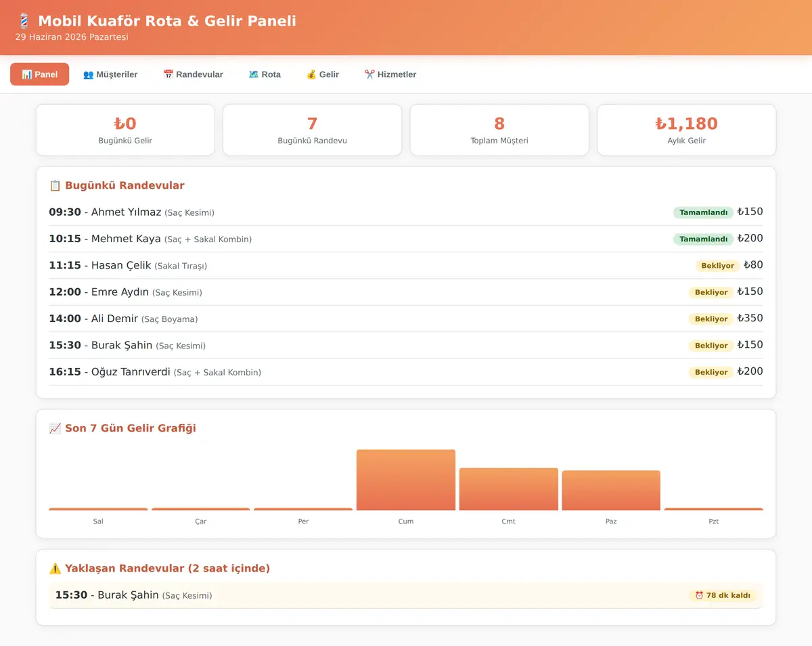This screenshot has height=646, width=812.
Task: Click the ₺350 price for Ali Demir
Action: click(750, 318)
